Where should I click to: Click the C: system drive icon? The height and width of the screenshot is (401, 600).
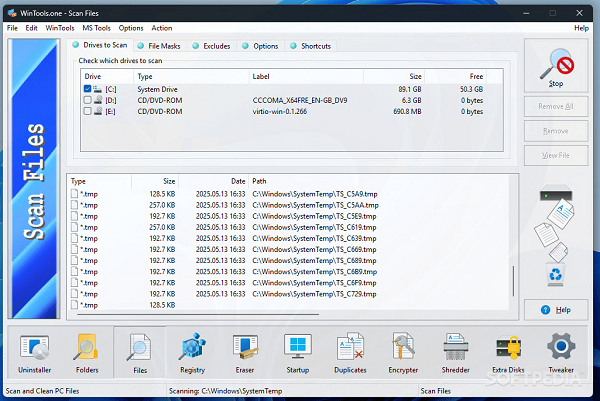[x=98, y=89]
